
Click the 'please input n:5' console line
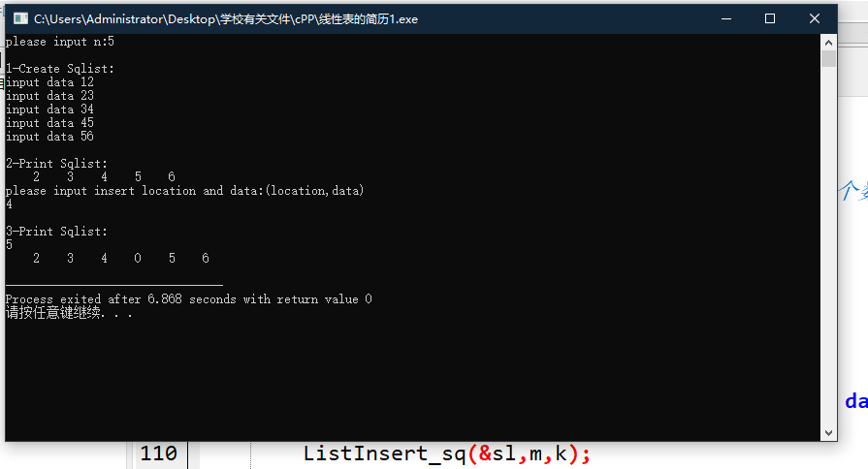click(x=60, y=42)
